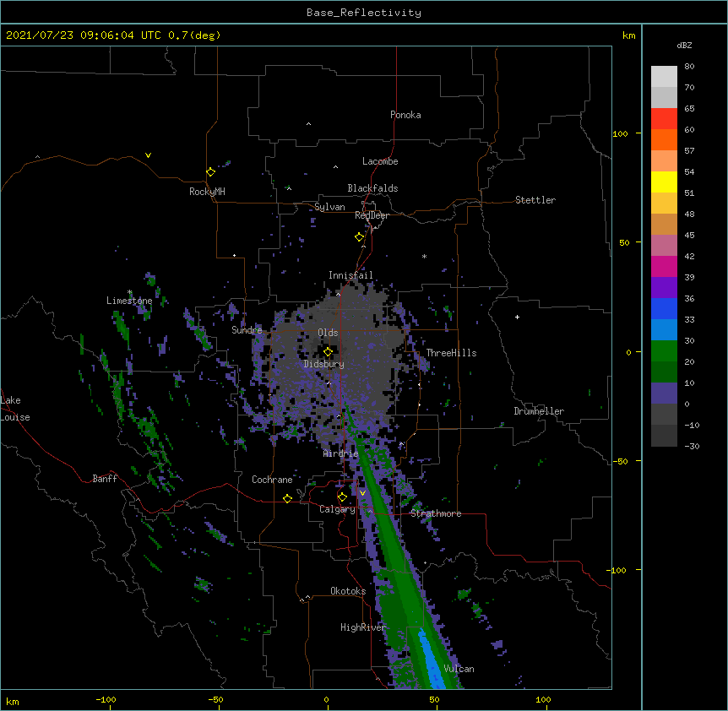
Task: Pick the yellow 51–54 dBZ legend swatch
Action: [664, 182]
